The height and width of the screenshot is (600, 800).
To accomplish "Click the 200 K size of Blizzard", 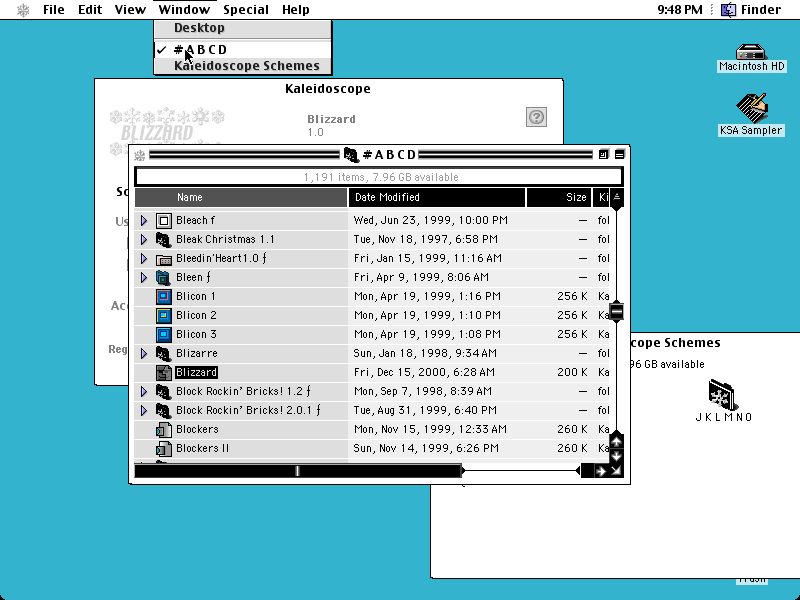I will (572, 372).
